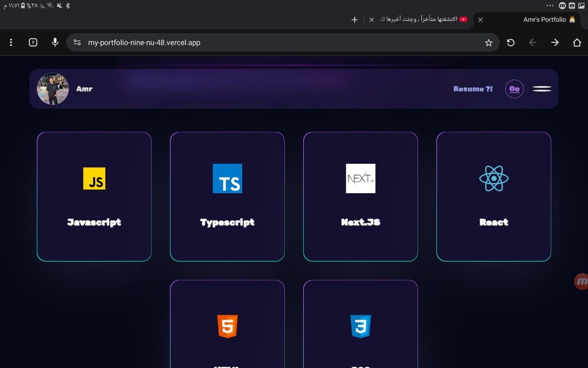Image resolution: width=588 pixels, height=368 pixels.
Task: Open the browser three-dot menu
Action: tap(11, 43)
